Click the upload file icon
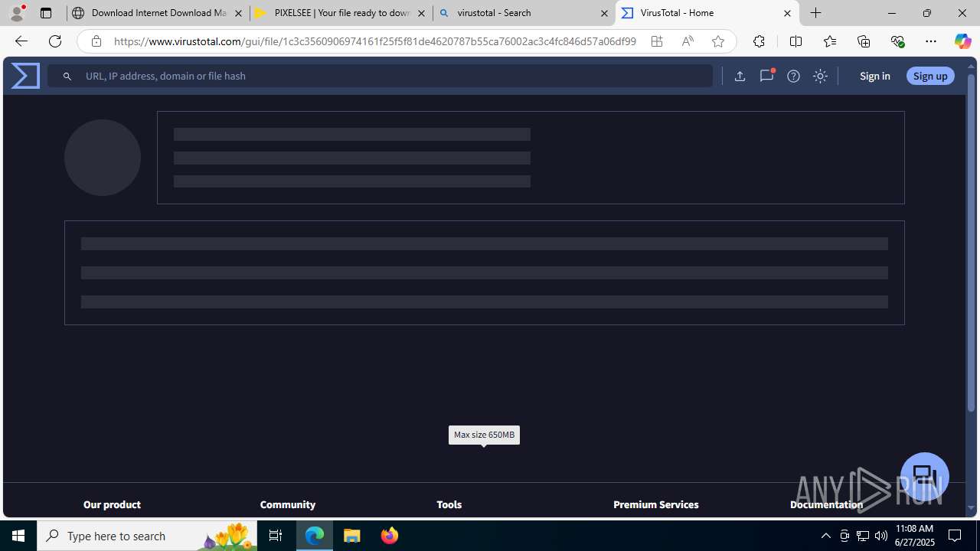 [x=740, y=76]
